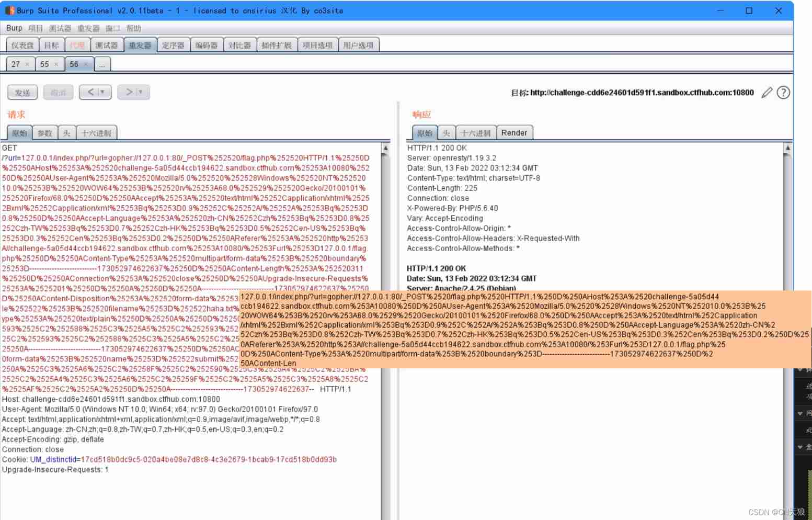Click the first HTTP/1.1 200 OK line
812x520 pixels.
[x=437, y=148]
